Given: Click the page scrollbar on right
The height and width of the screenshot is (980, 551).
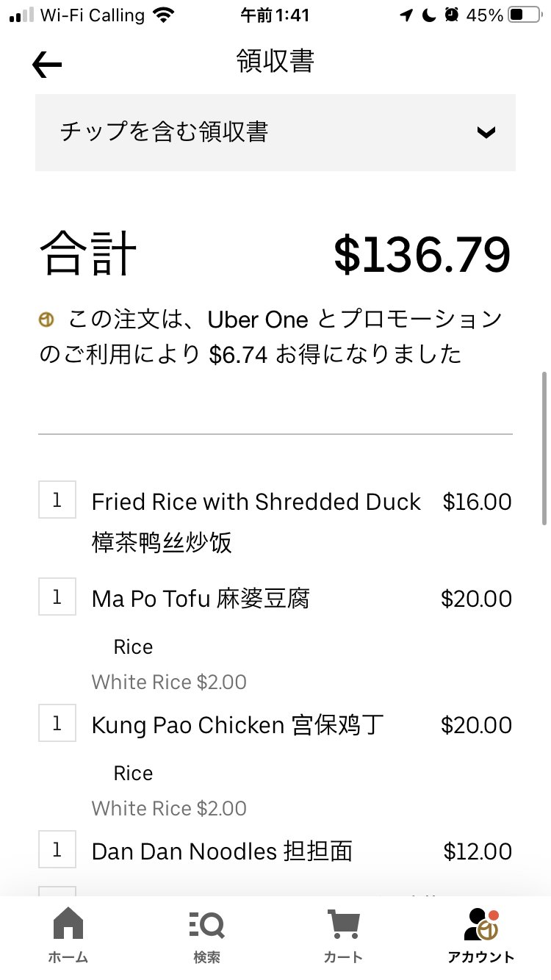Looking at the screenshot, I should [x=544, y=448].
